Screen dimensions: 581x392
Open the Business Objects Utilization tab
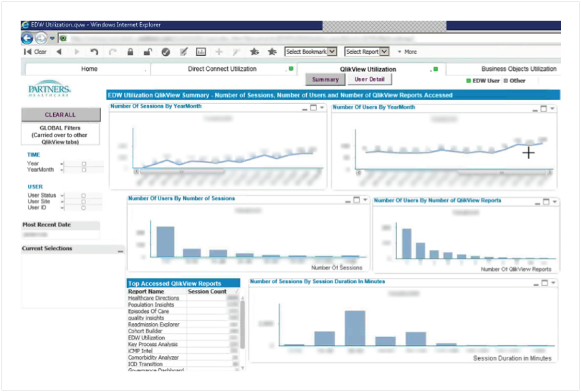[504, 69]
